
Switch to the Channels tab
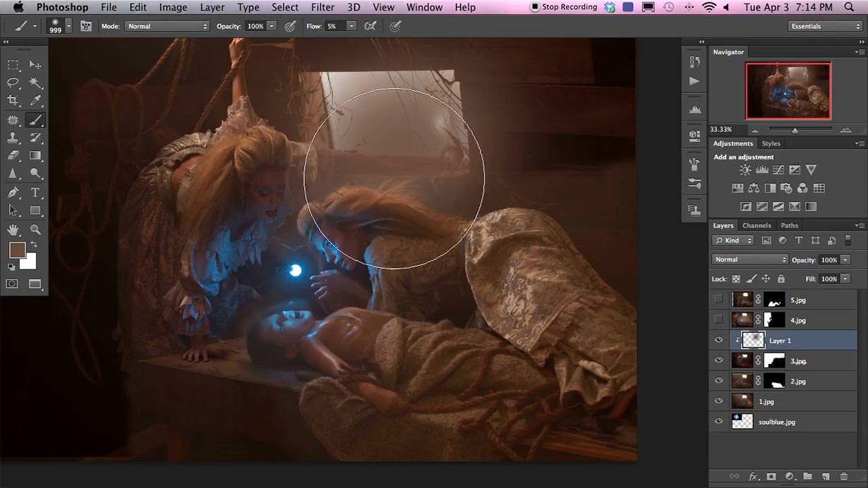click(x=756, y=226)
